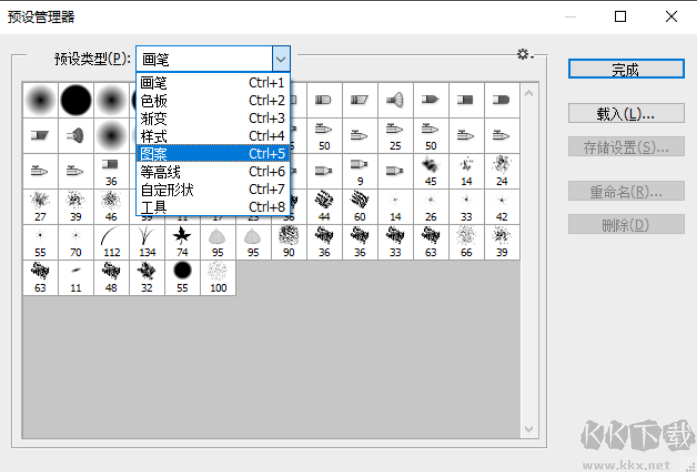This screenshot has width=697, height=472.
Task: Pick the size 48 brush preset
Action: (x=111, y=276)
